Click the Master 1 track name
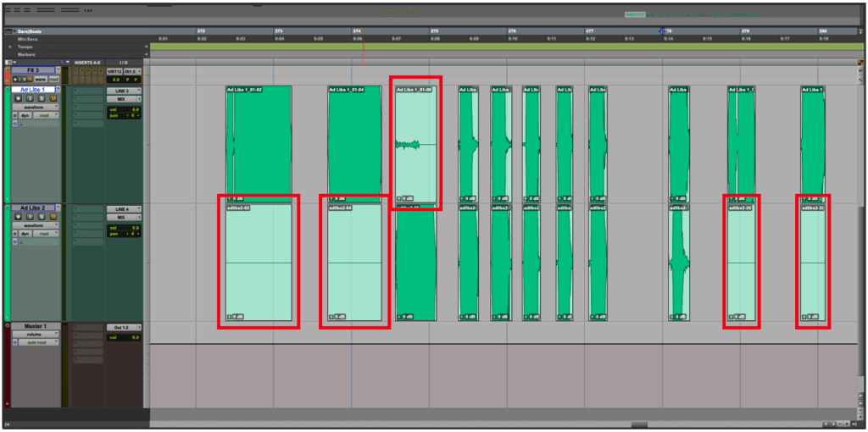Image resolution: width=868 pixels, height=432 pixels. pyautogui.click(x=36, y=326)
